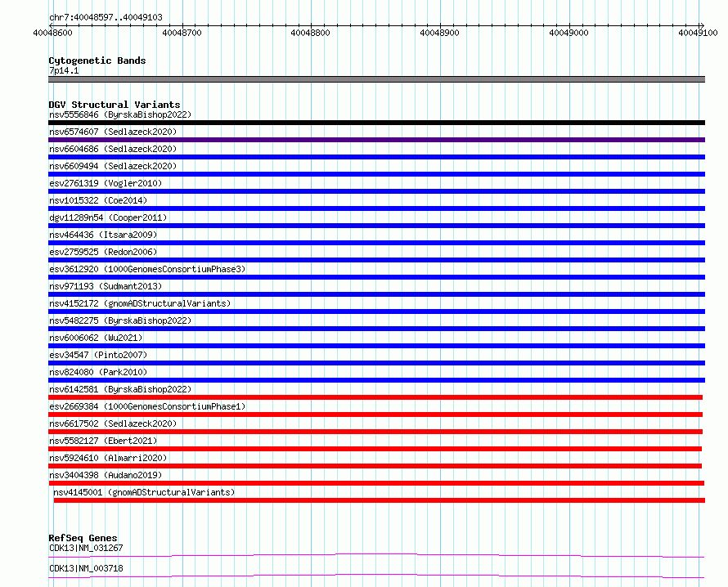728x587 pixels.
Task: Select variant nsv5482275 (ByrskaBishop2022)
Action: point(120,320)
